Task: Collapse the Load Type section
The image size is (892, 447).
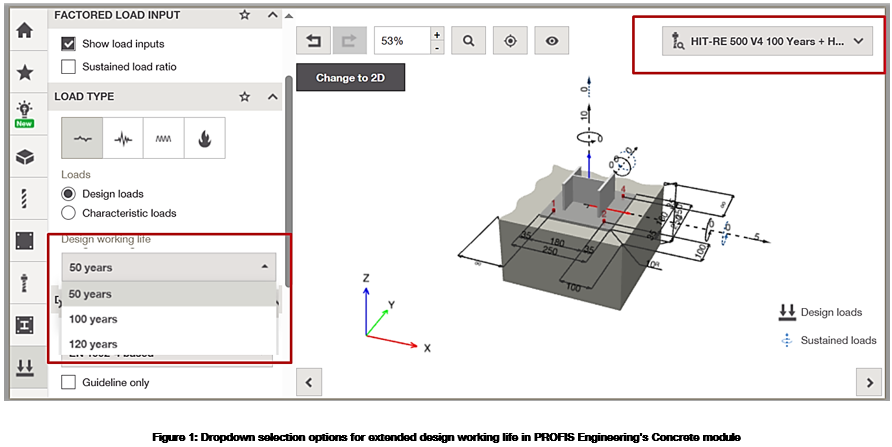Action: [272, 97]
